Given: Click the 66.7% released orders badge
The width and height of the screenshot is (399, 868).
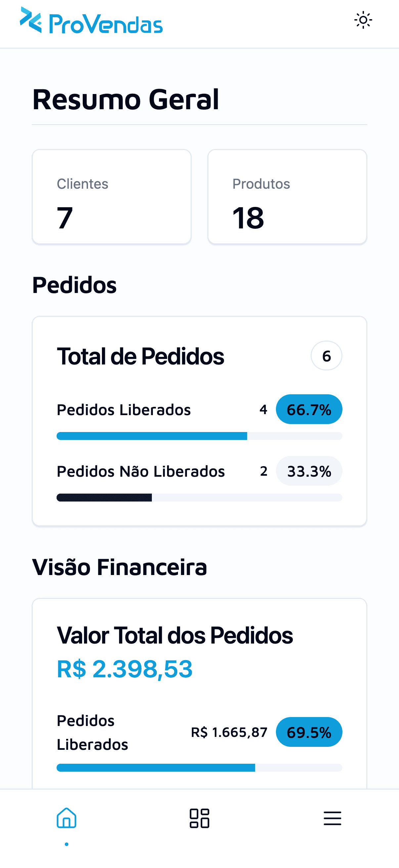Looking at the screenshot, I should pyautogui.click(x=309, y=410).
